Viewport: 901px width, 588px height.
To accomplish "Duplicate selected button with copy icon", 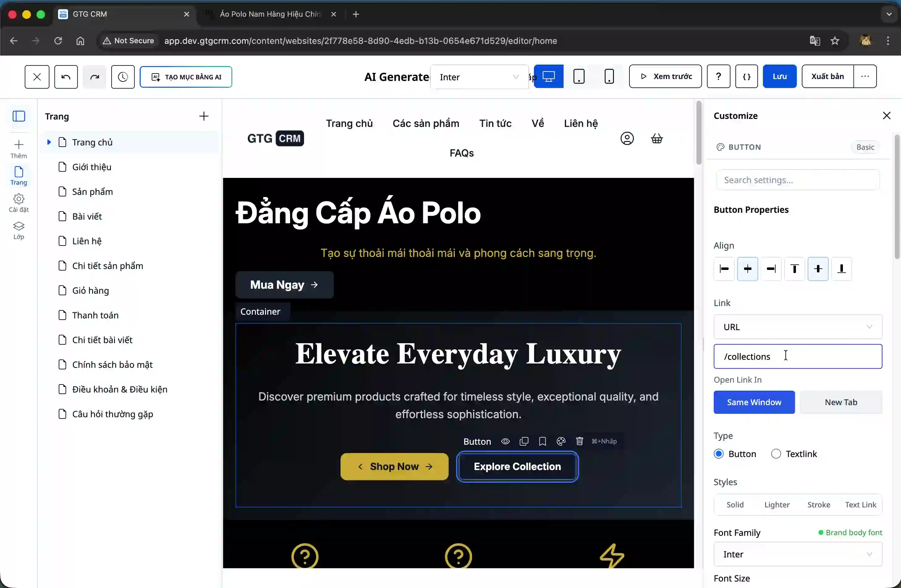I will (523, 441).
